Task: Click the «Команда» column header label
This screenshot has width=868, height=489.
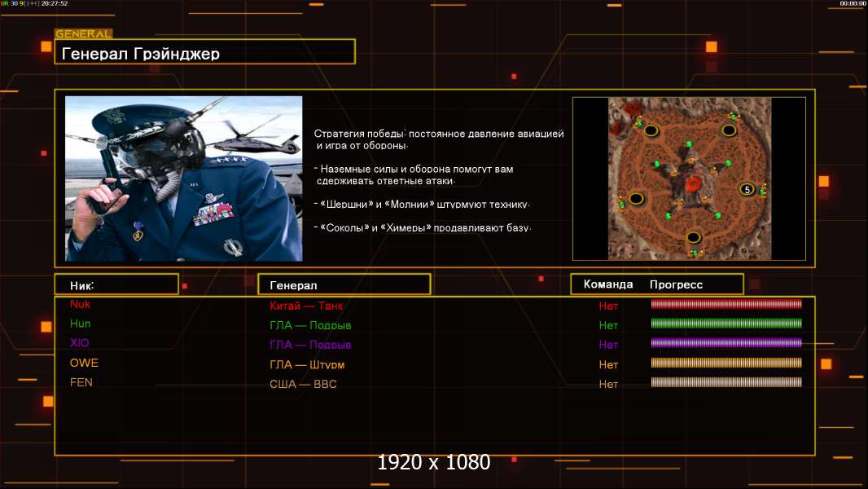Action: click(608, 284)
